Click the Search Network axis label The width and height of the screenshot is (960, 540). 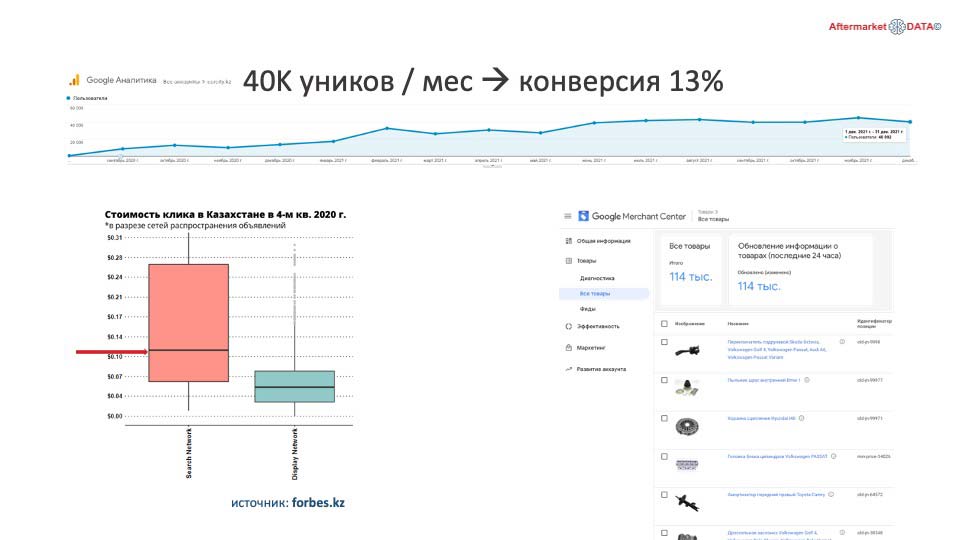click(x=189, y=453)
